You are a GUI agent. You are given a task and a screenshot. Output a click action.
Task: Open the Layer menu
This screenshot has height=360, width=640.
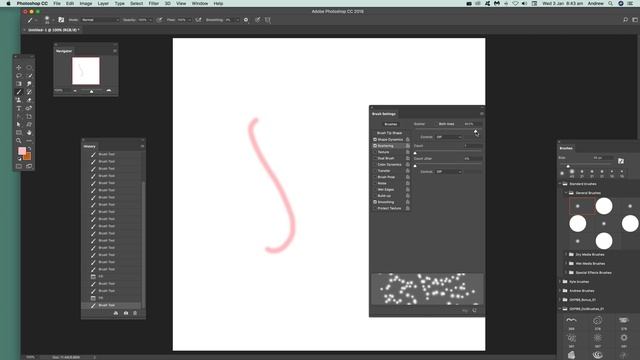(103, 3)
